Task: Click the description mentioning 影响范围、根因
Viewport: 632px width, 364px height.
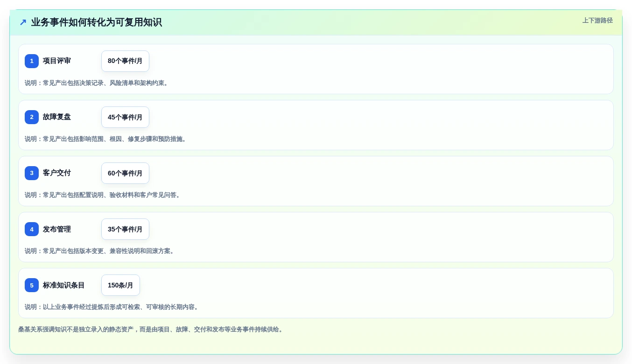Action: pos(106,139)
